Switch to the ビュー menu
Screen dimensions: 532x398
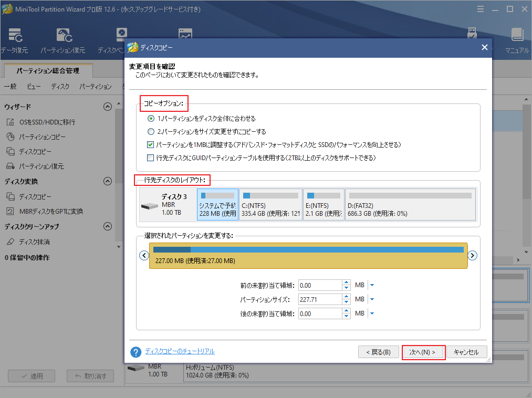34,87
